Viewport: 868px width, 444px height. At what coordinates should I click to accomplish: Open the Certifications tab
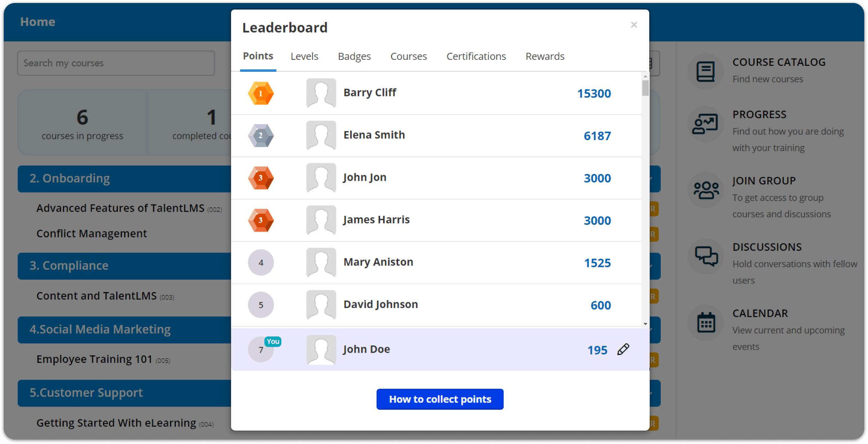(476, 56)
